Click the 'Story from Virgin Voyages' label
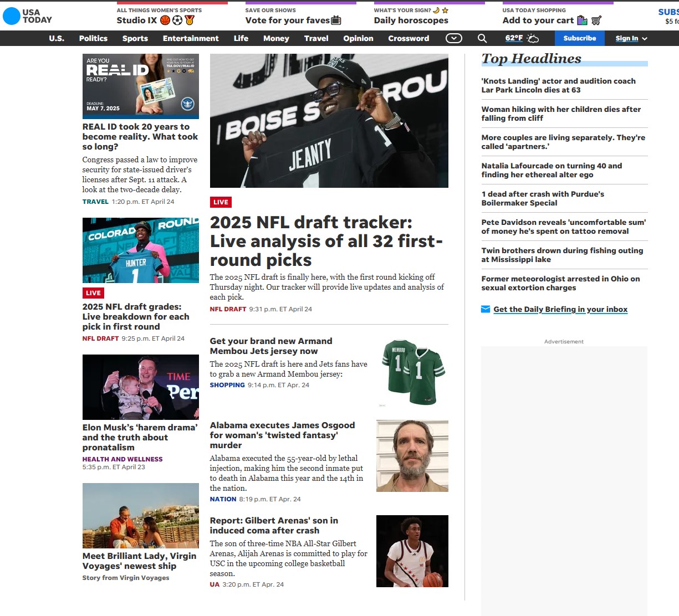The width and height of the screenshot is (679, 616). (126, 578)
